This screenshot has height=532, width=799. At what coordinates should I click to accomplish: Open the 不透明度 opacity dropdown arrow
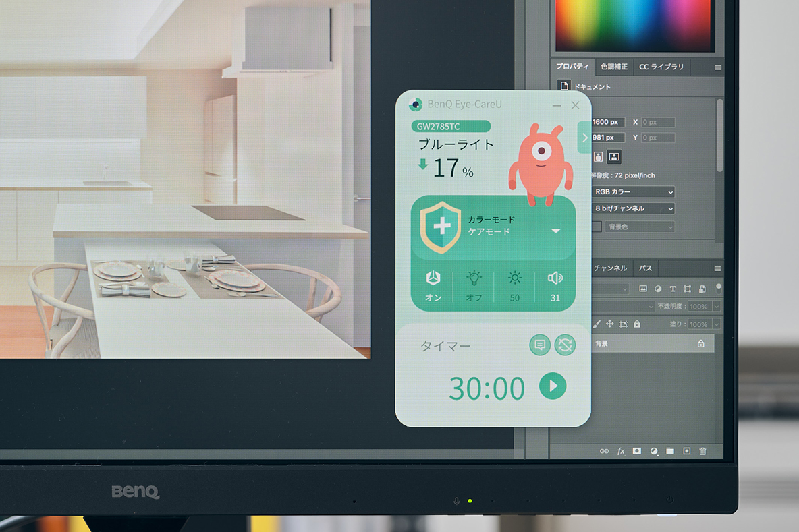tap(717, 307)
